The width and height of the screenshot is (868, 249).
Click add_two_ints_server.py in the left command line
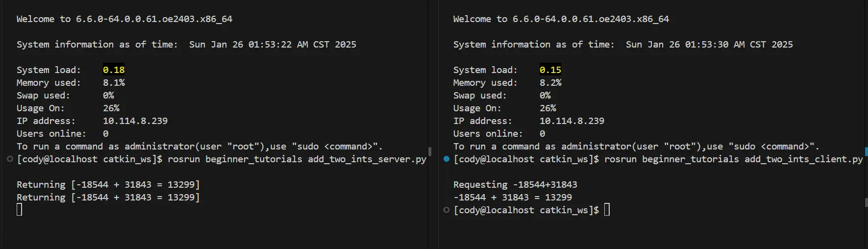367,159
